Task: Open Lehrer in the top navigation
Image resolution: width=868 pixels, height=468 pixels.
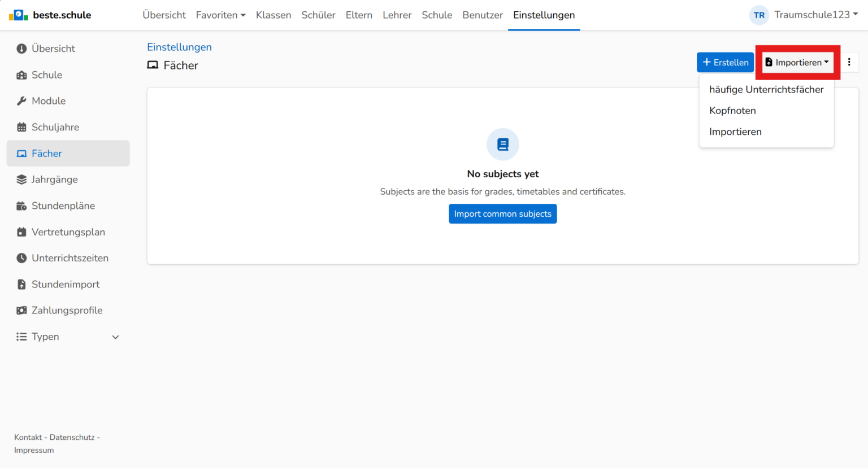Action: click(x=397, y=15)
